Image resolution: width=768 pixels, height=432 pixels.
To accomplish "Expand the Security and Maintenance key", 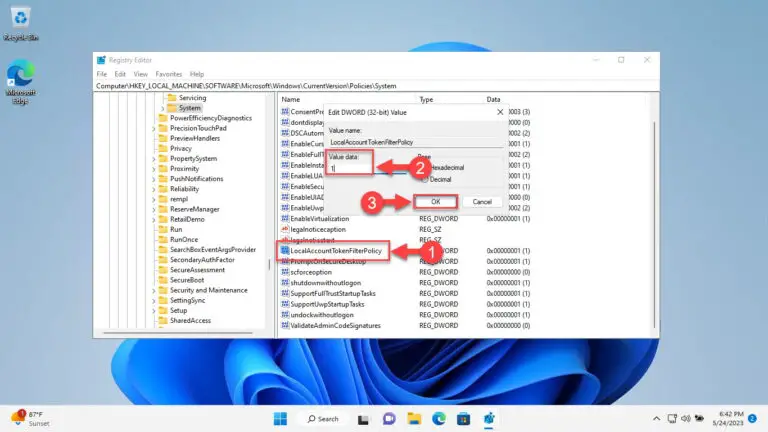I will [156, 290].
